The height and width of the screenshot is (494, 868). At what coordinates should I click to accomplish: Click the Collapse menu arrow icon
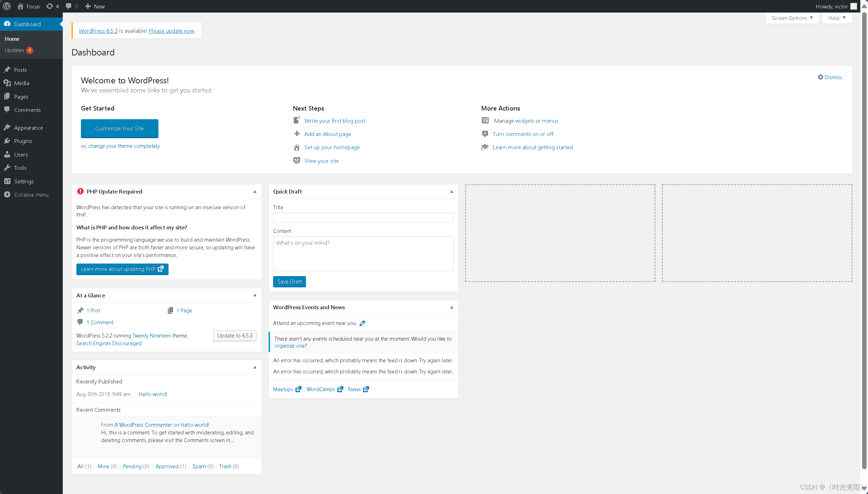click(x=7, y=194)
